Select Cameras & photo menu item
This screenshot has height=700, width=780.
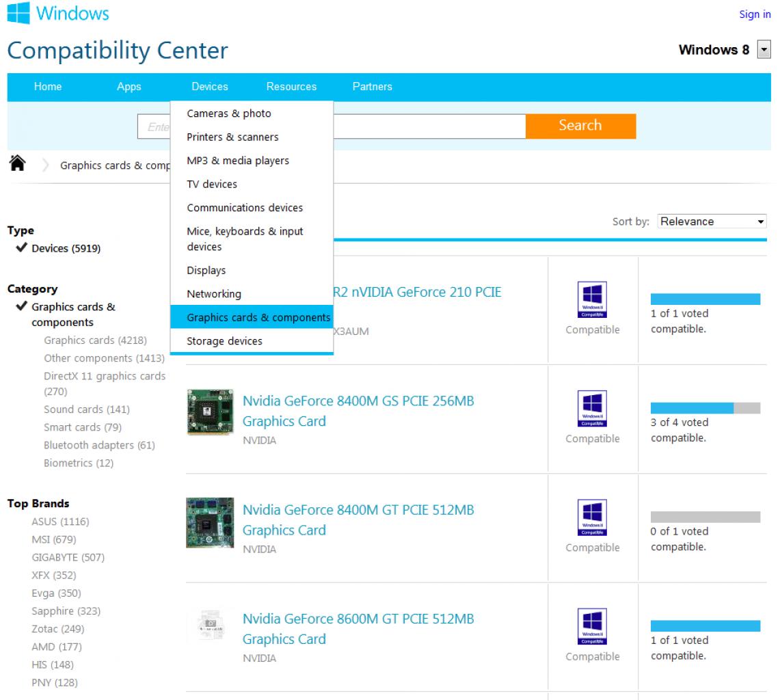(252, 113)
